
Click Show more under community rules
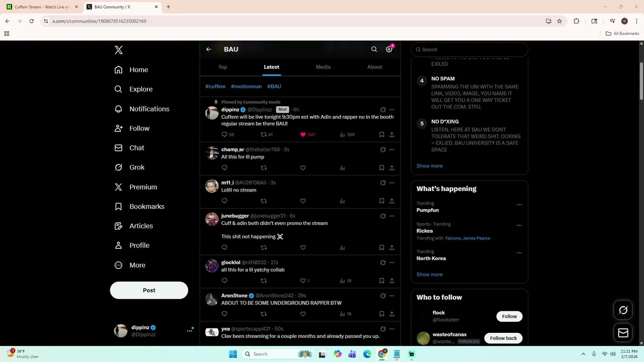coord(430,166)
